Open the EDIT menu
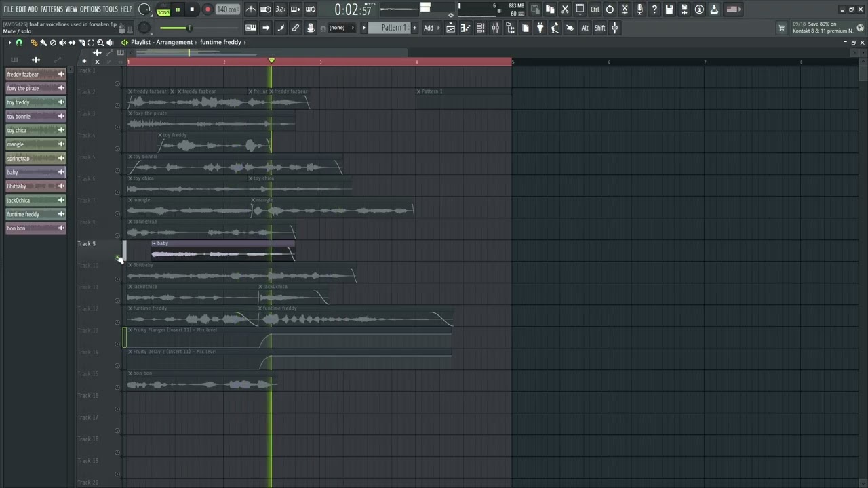 tap(21, 9)
